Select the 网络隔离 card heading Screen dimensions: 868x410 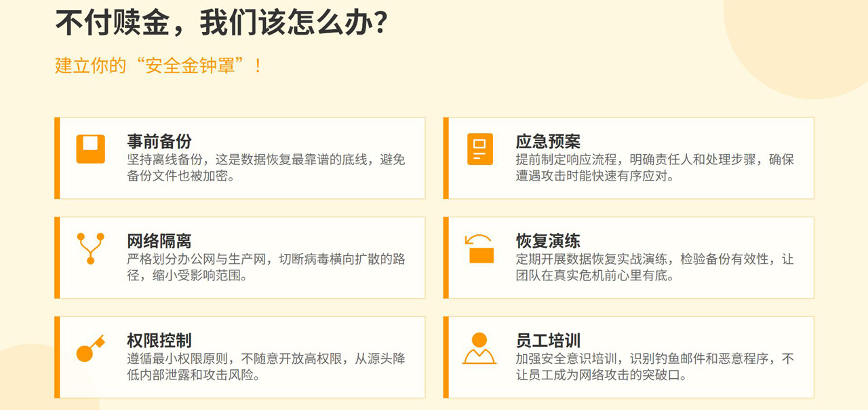tap(159, 241)
